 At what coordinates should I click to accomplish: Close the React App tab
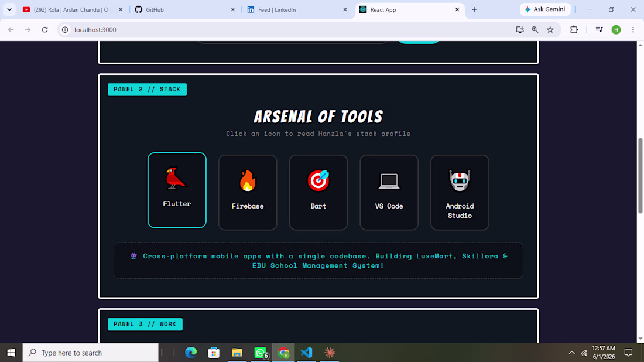point(457,9)
